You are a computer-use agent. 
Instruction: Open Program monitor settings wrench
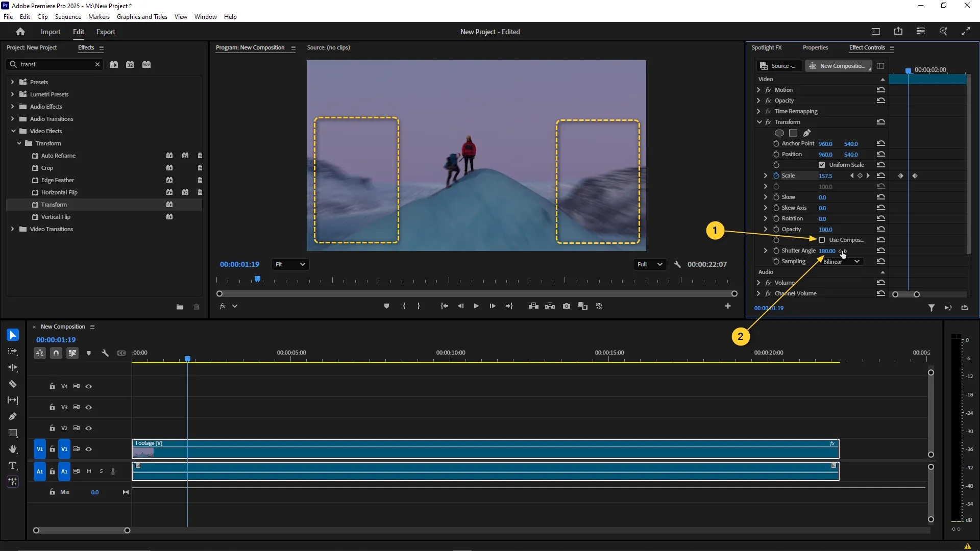tap(677, 264)
